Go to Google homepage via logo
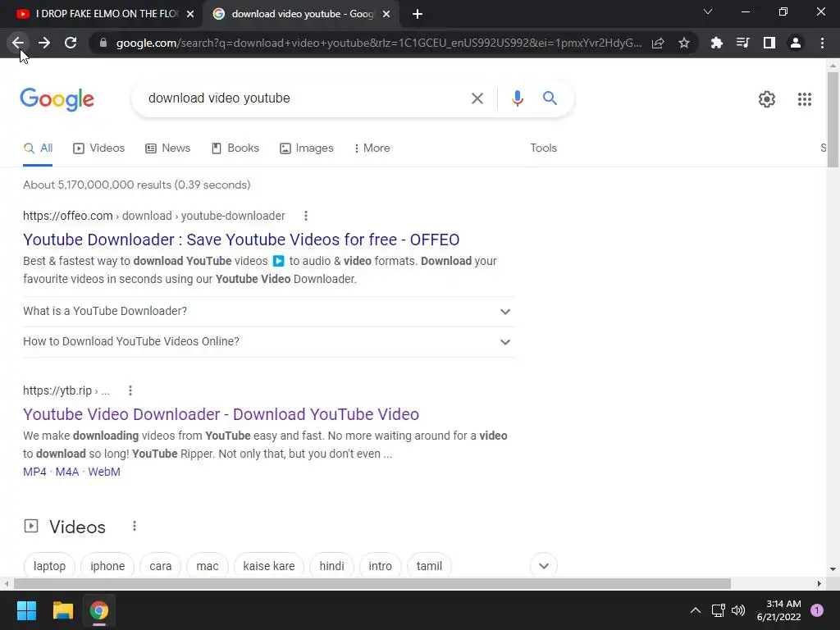 pos(57,99)
